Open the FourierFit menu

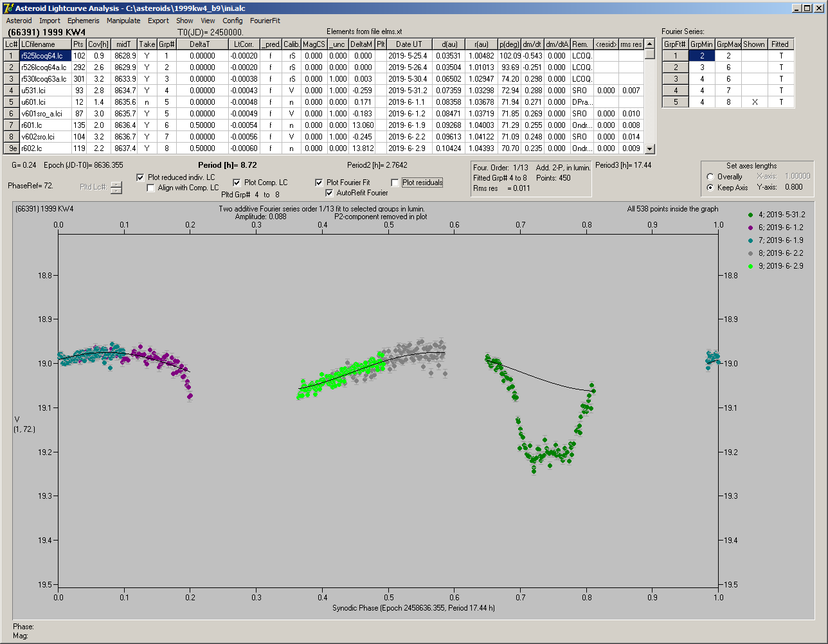(x=265, y=21)
